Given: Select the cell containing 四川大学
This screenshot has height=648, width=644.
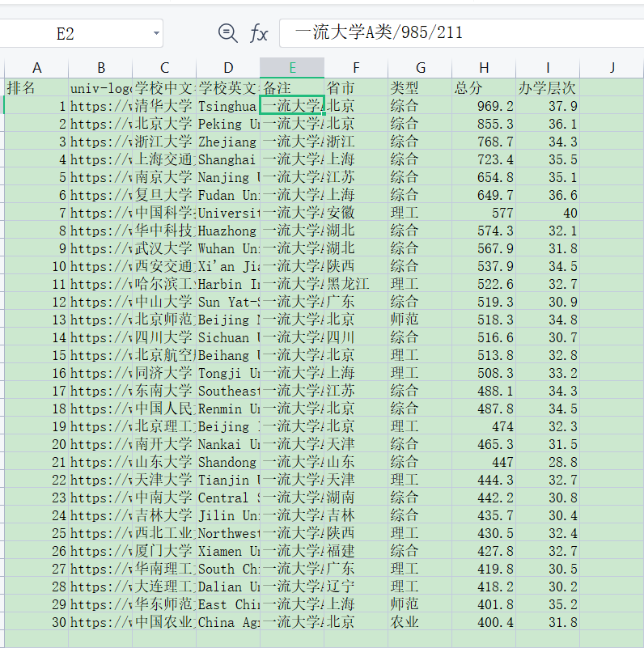Looking at the screenshot, I should coord(164,337).
